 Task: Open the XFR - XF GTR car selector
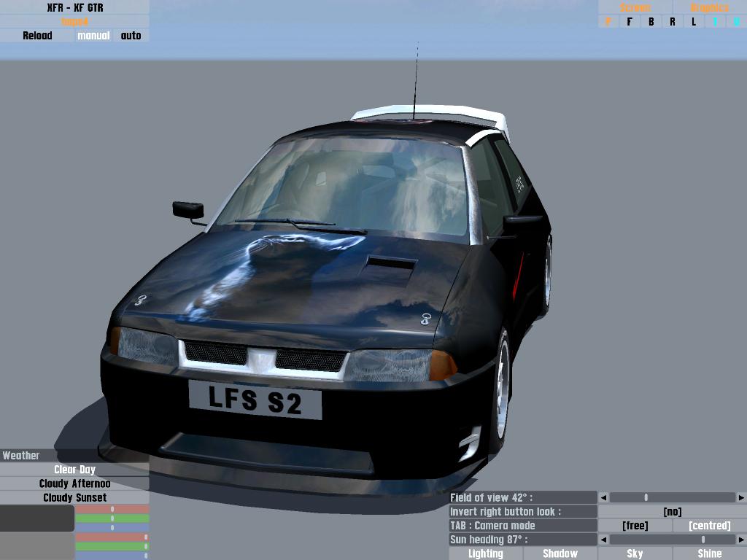coord(75,7)
